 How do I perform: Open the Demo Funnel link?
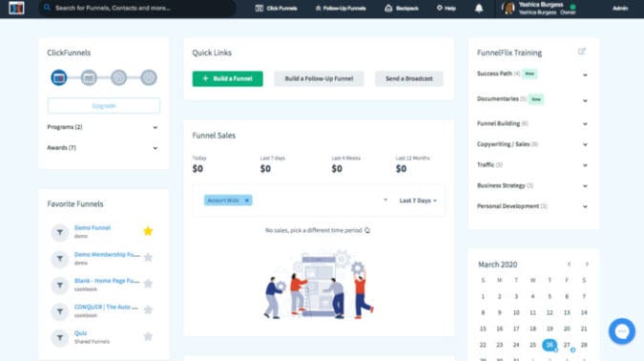coord(93,228)
